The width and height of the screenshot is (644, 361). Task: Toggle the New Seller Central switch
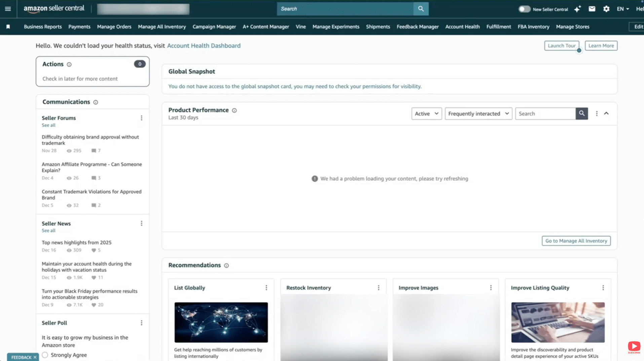tap(524, 9)
